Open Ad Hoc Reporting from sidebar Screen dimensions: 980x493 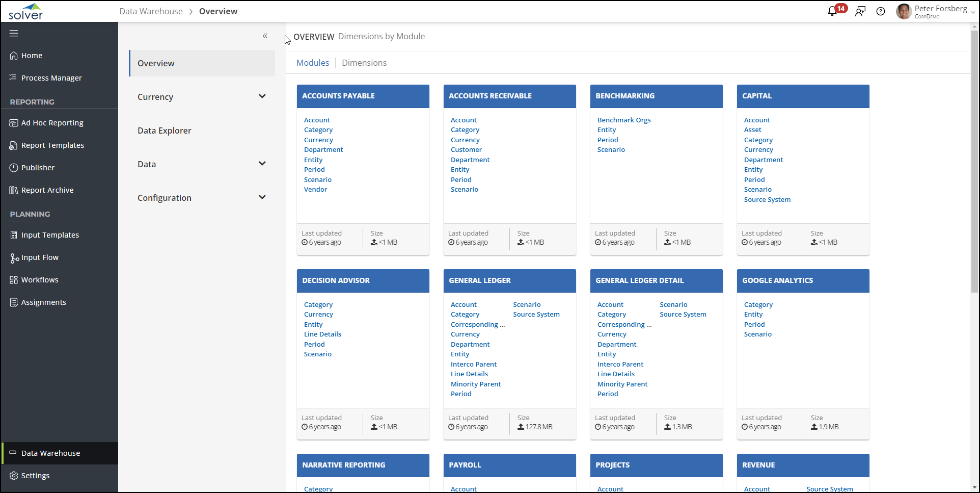(52, 123)
